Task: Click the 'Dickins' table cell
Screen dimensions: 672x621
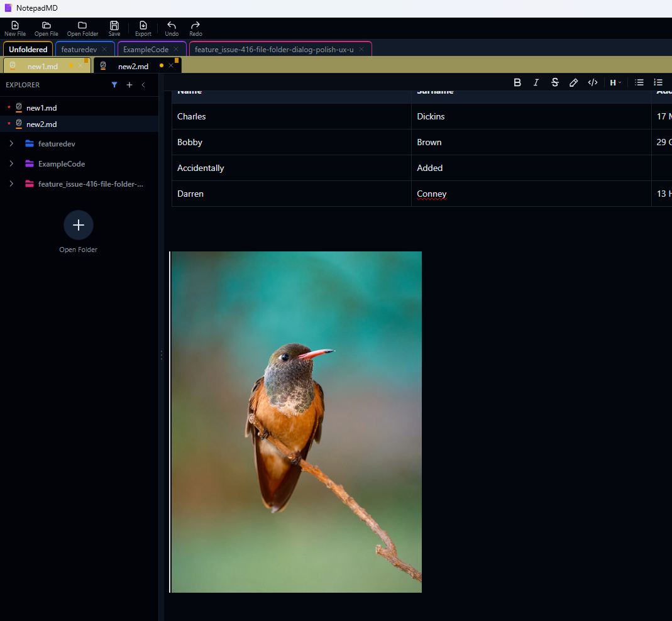Action: pos(531,116)
